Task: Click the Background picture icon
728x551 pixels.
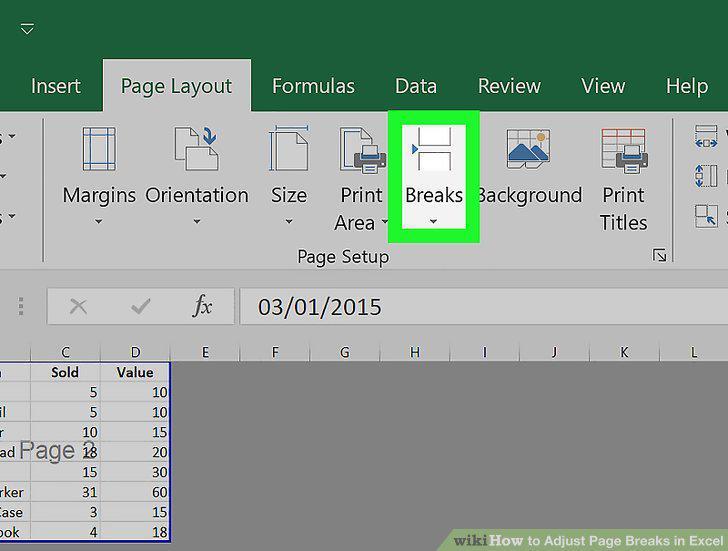Action: (528, 149)
